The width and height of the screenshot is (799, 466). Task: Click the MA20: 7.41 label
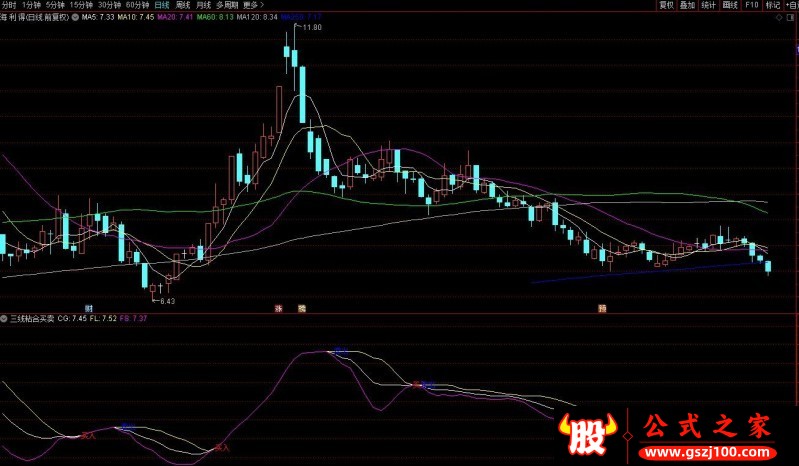175,17
